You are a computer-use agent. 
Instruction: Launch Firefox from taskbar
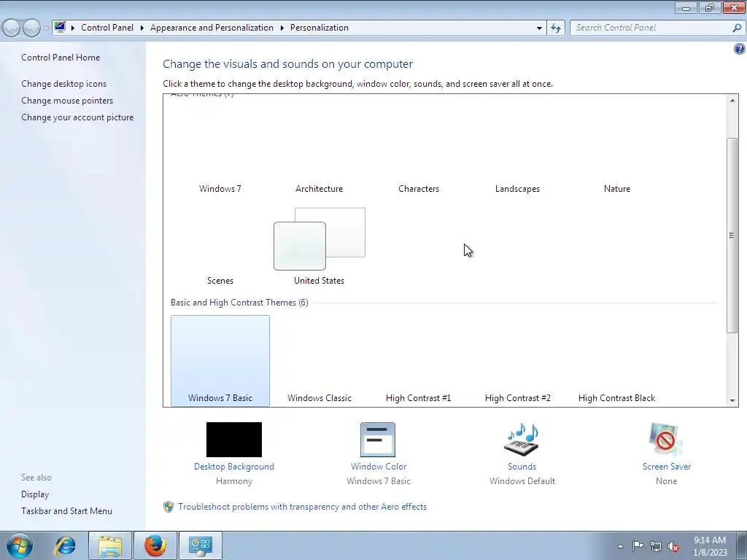click(x=155, y=545)
